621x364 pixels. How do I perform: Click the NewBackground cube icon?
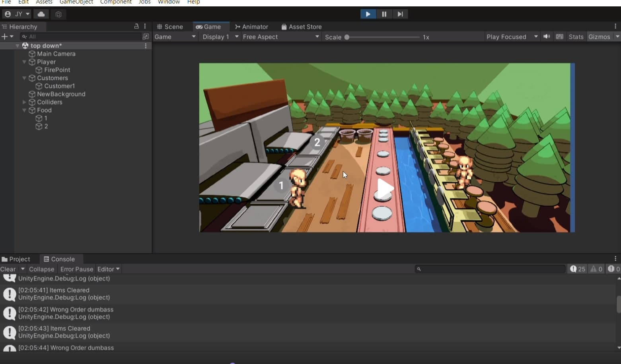coord(32,94)
